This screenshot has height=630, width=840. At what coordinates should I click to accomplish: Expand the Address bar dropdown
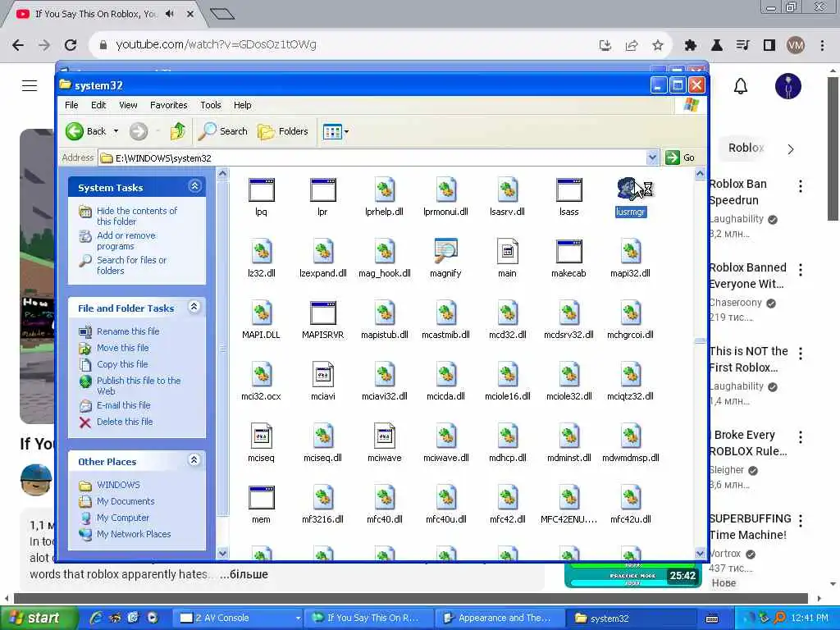pyautogui.click(x=652, y=157)
